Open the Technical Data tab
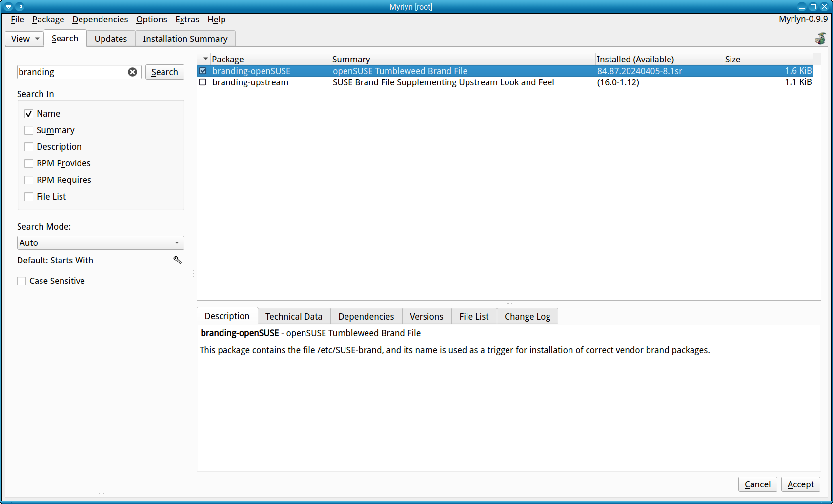Screen dimensions: 833x504 pos(294,317)
